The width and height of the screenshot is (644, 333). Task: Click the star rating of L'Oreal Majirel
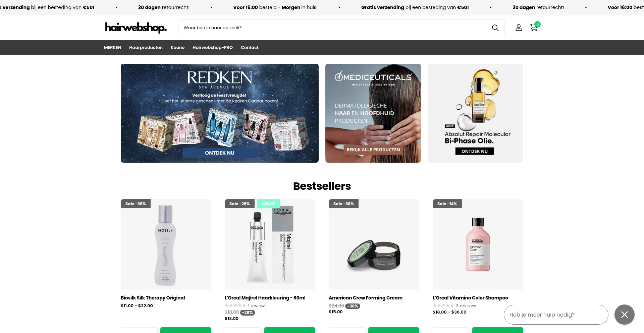235,306
